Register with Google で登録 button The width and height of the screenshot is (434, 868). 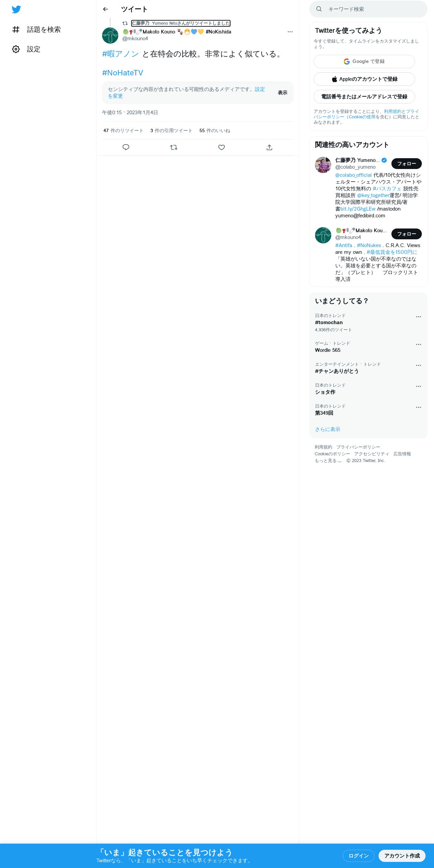364,62
